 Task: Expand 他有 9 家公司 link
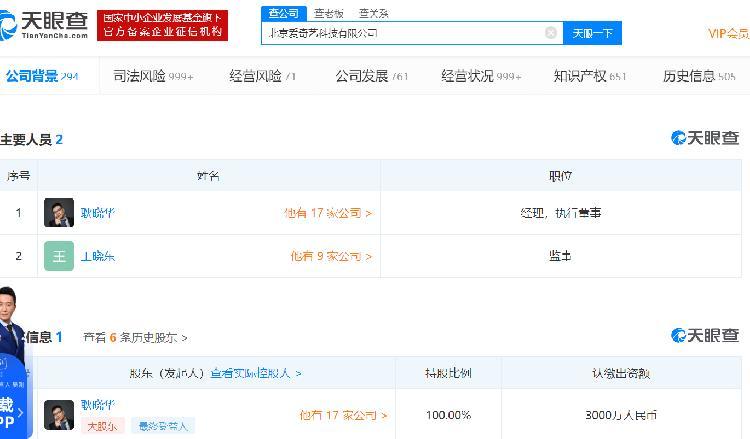tap(331, 256)
